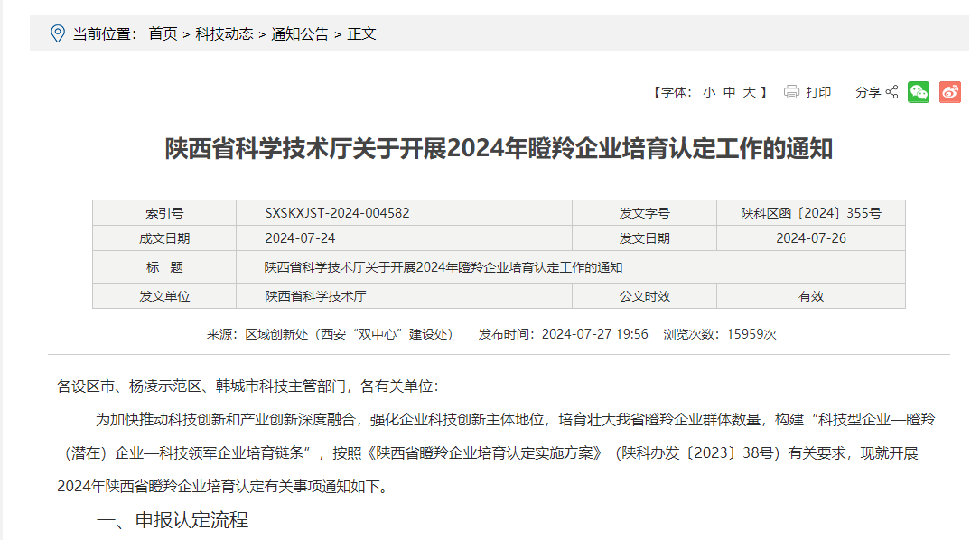Set font size to small (小)
Image resolution: width=980 pixels, height=540 pixels.
(709, 92)
